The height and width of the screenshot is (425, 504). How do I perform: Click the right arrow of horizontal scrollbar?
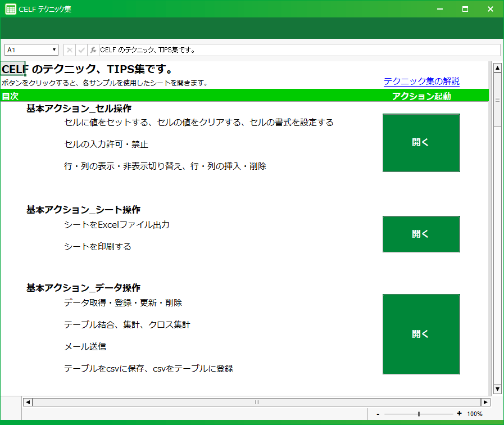pyautogui.click(x=484, y=402)
